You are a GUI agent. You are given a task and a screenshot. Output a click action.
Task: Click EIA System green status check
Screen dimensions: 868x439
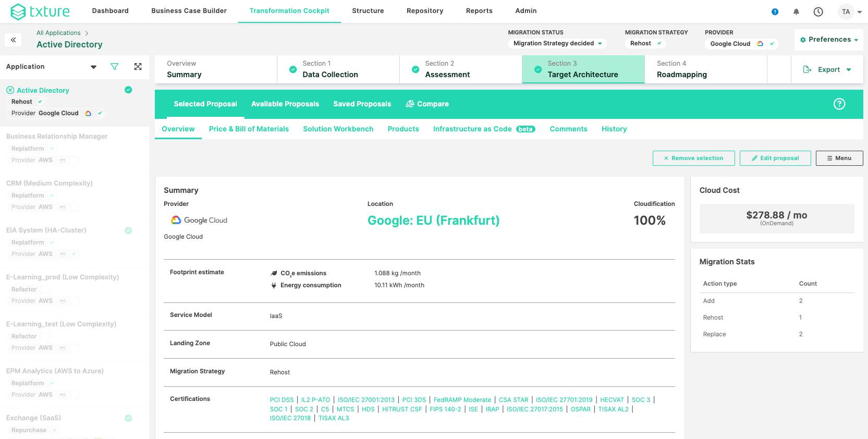128,230
